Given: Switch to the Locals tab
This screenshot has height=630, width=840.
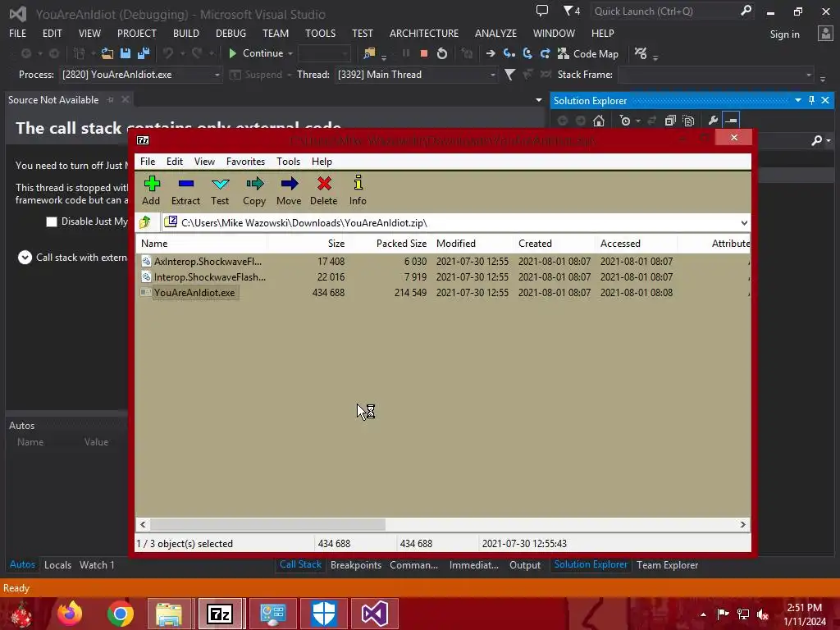Looking at the screenshot, I should tap(57, 565).
